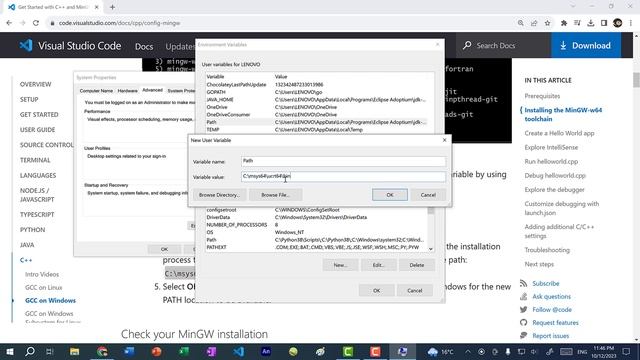The height and width of the screenshot is (360, 640).
Task: Open the TERMINAL docs section
Action: 35,160
